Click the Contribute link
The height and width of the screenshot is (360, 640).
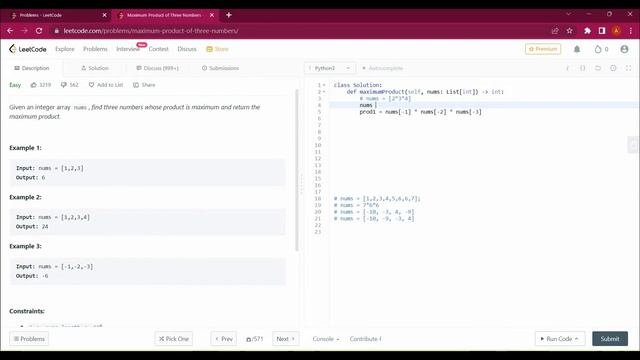[365, 339]
